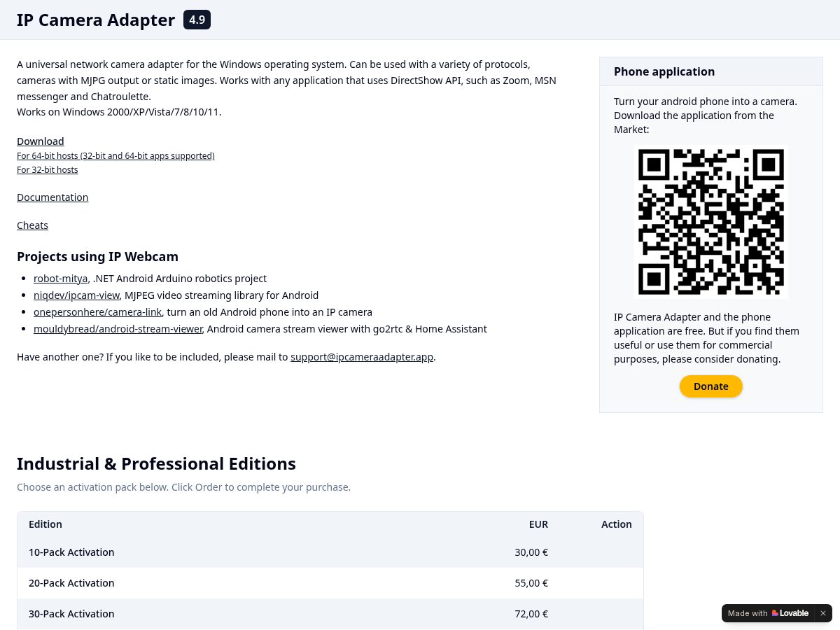
Task: Click the 55,00 € price cell
Action: pyautogui.click(x=531, y=583)
